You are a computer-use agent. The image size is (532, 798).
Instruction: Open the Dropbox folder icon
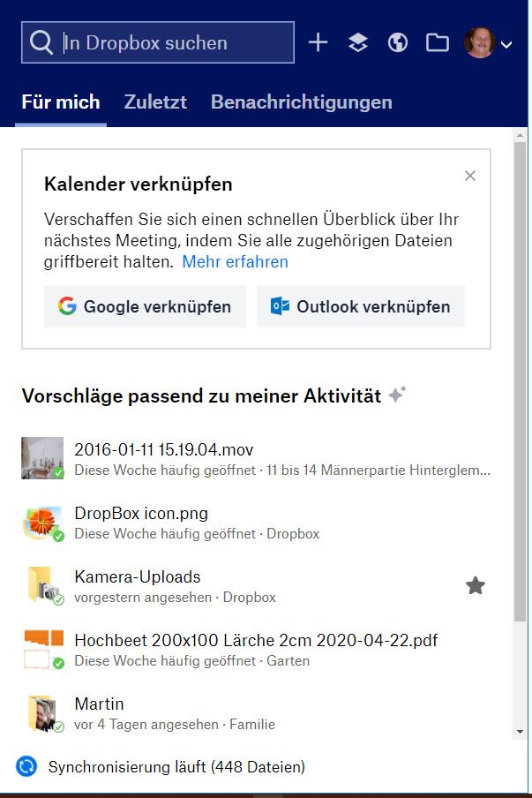(438, 41)
